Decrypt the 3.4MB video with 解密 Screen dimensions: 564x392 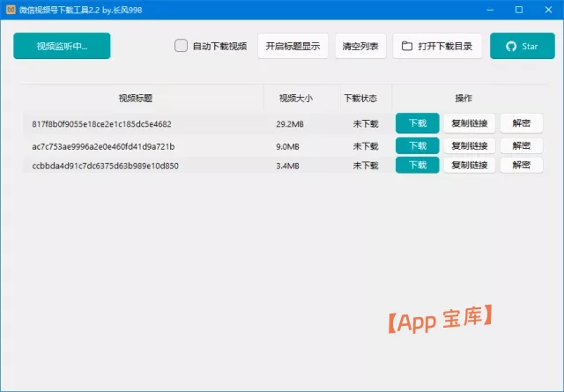pos(522,165)
